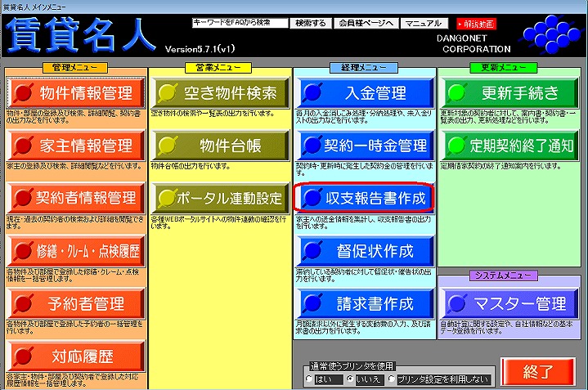588x390 pixels.
Task: Click 終了 to exit the application
Action: (x=537, y=372)
